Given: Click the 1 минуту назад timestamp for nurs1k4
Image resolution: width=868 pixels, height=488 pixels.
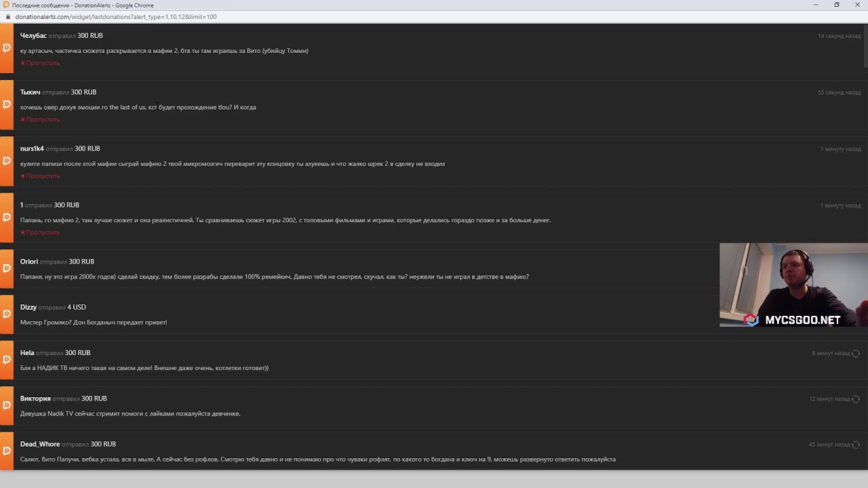Looking at the screenshot, I should point(840,149).
